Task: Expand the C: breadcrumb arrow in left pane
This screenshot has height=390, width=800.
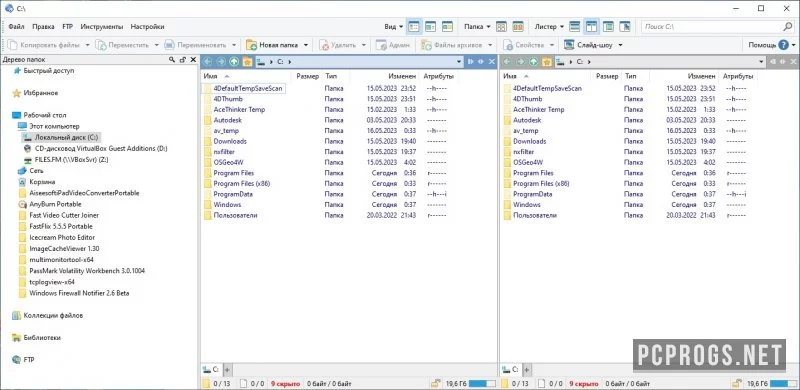Action: coord(289,62)
